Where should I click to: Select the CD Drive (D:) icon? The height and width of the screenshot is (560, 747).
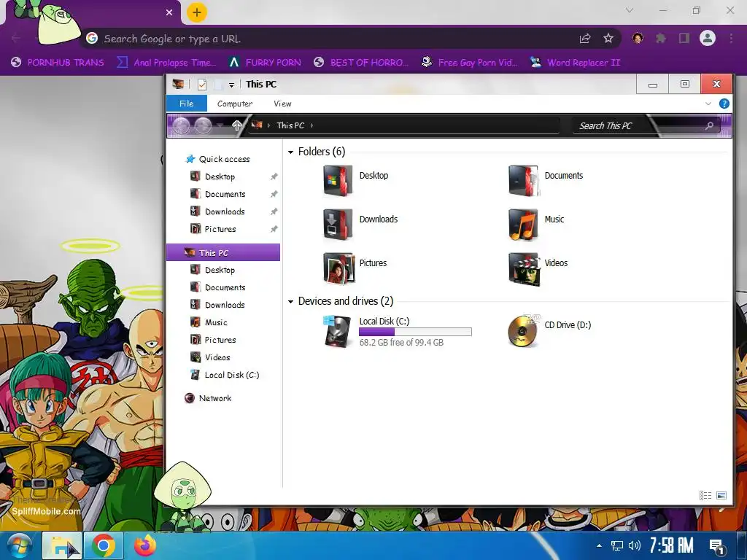coord(523,330)
